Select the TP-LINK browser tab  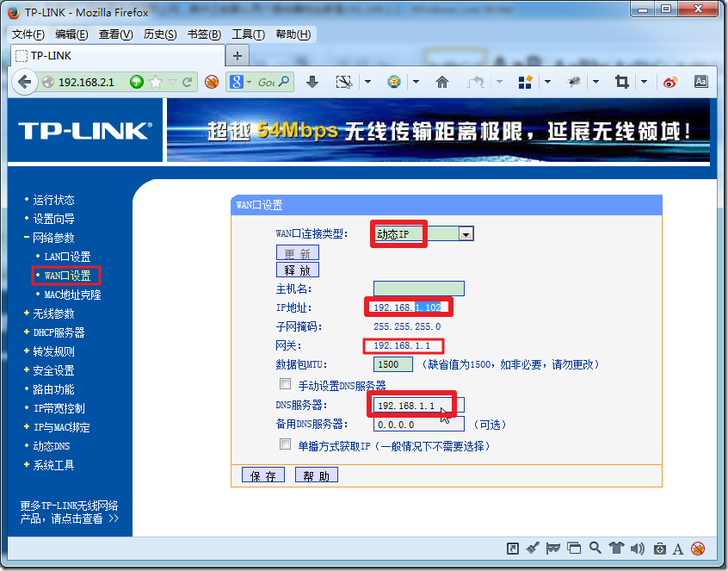point(118,56)
